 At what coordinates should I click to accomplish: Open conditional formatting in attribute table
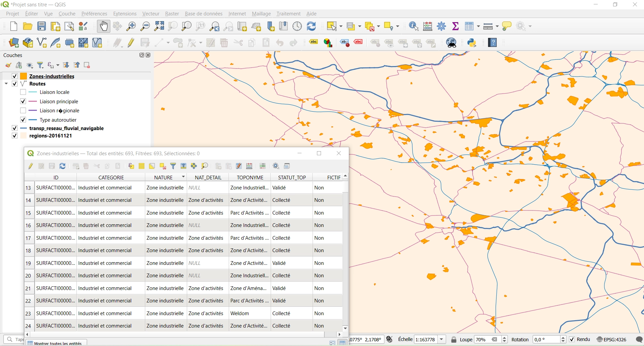(263, 166)
